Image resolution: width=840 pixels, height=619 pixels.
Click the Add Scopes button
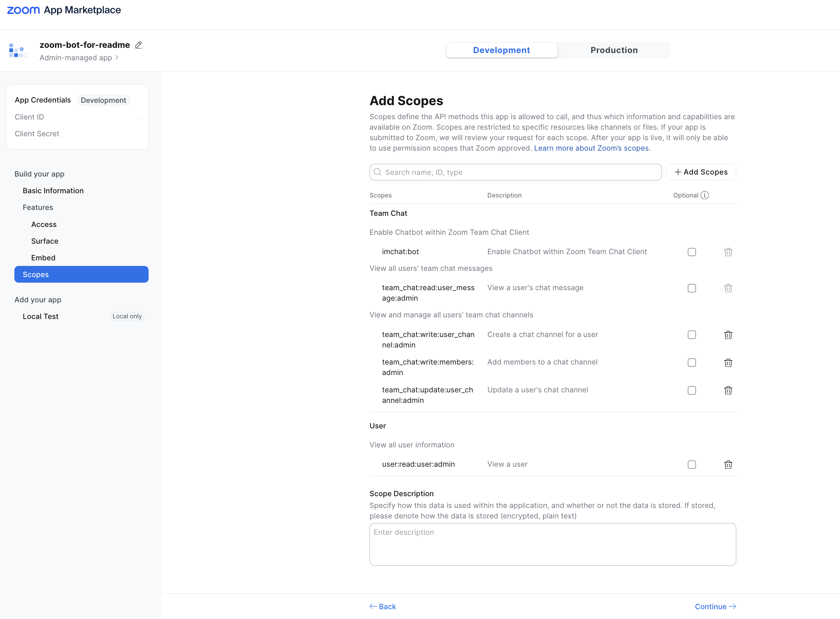701,172
